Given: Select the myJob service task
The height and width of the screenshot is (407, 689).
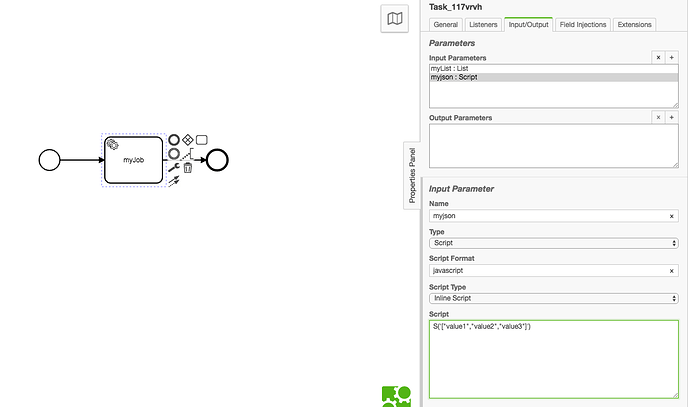Looking at the screenshot, I should click(134, 160).
